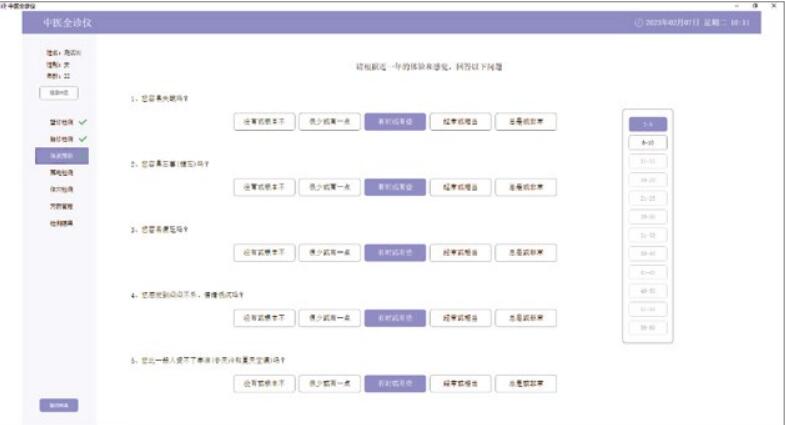
Task: Choose 总是或非常 for question 2
Action: [526, 187]
